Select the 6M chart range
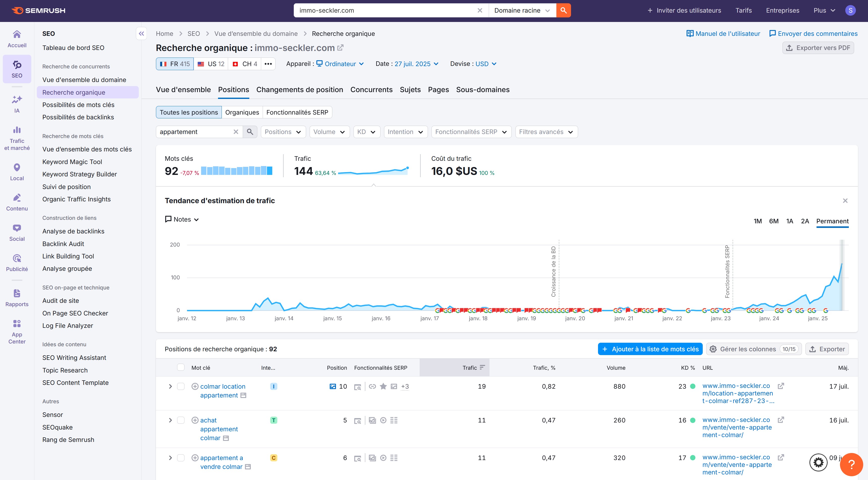868x480 pixels. (774, 221)
